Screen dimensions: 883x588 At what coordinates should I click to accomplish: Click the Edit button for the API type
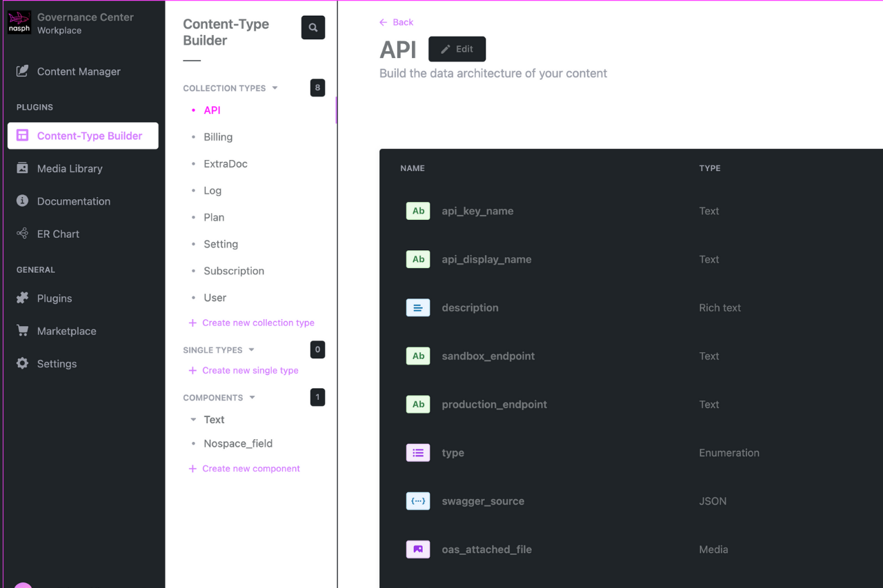tap(457, 49)
